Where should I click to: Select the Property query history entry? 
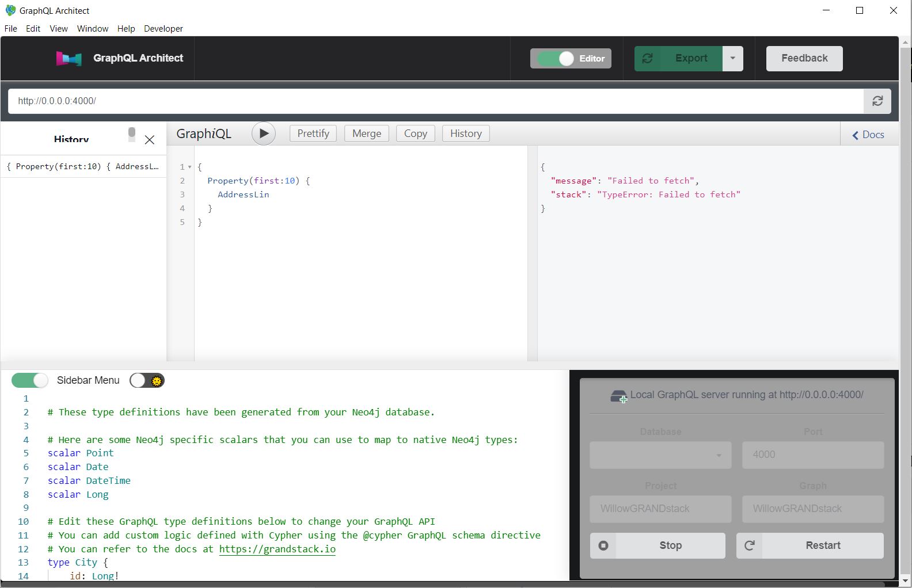(x=83, y=167)
